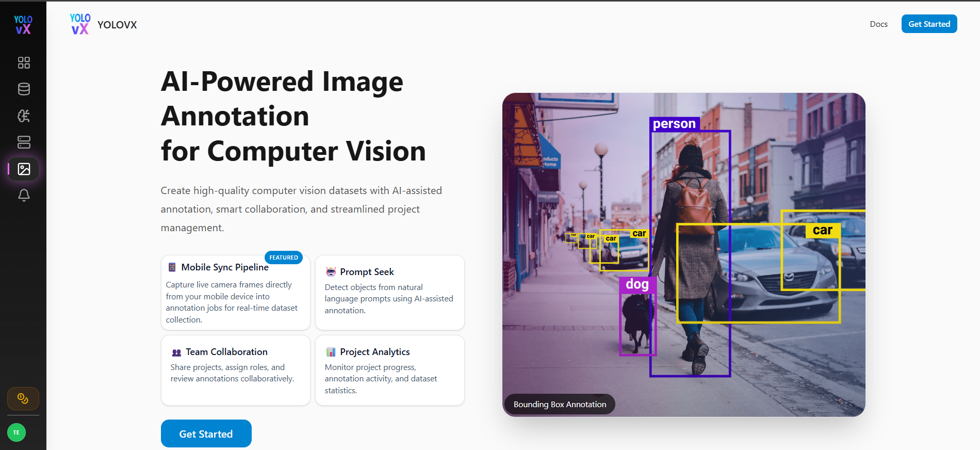Click the YOLOvX logo atop the sidebar
The image size is (980, 450).
point(23,25)
